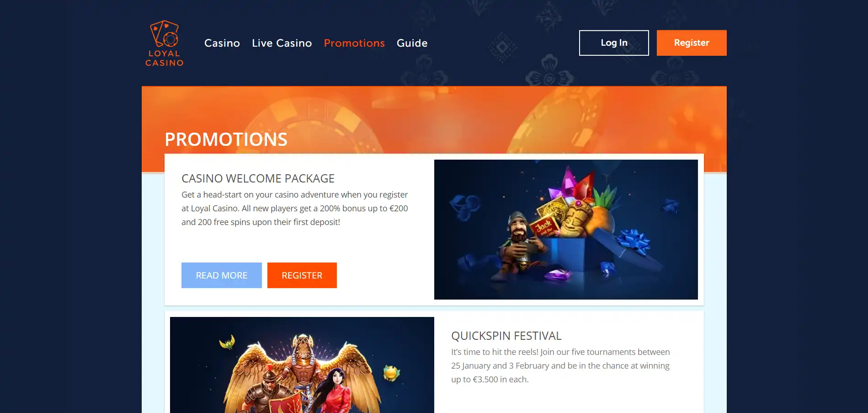Click the LOYAL CASINO logo wordmark
868x413 pixels.
165,58
